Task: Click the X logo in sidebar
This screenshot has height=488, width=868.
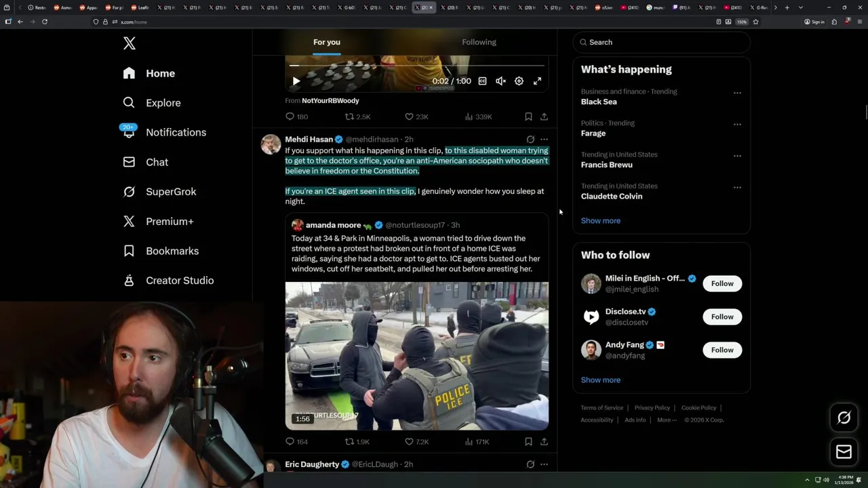Action: coord(130,44)
